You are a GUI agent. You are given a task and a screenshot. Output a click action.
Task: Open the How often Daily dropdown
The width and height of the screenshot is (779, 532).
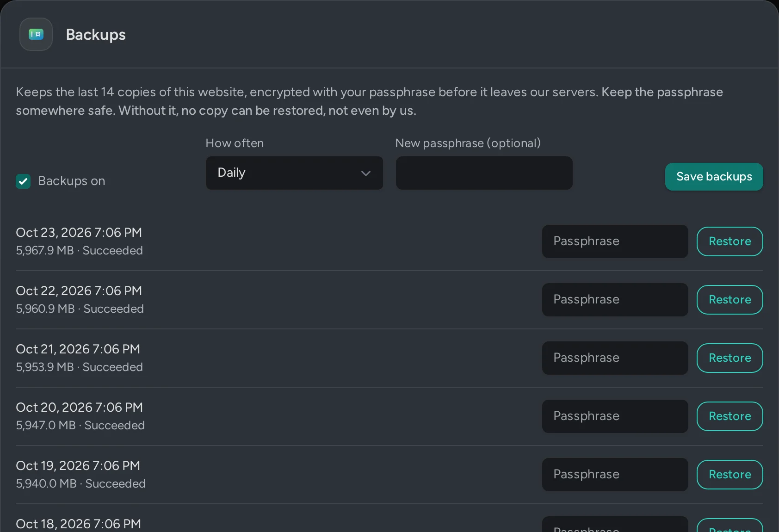coord(294,173)
